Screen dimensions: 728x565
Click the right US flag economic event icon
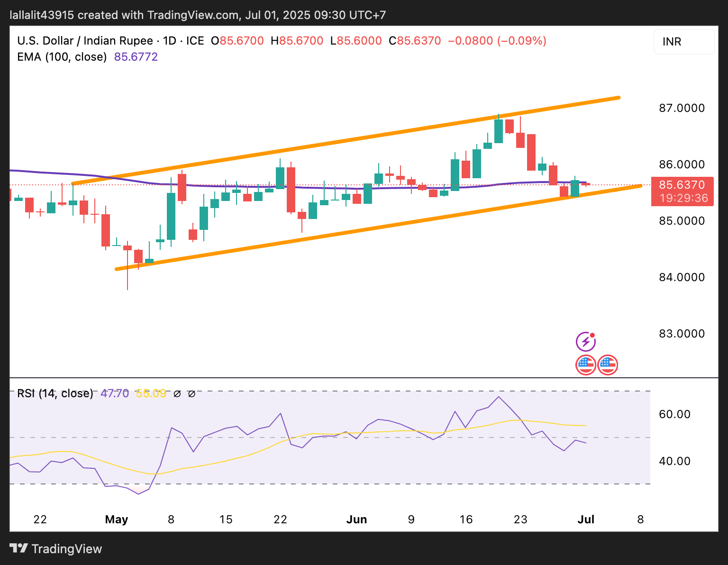click(x=608, y=365)
